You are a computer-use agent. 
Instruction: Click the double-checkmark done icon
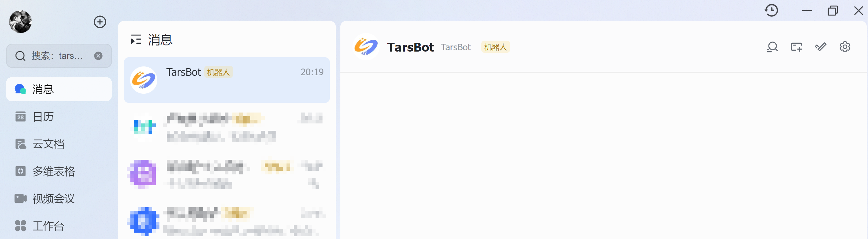(821, 47)
